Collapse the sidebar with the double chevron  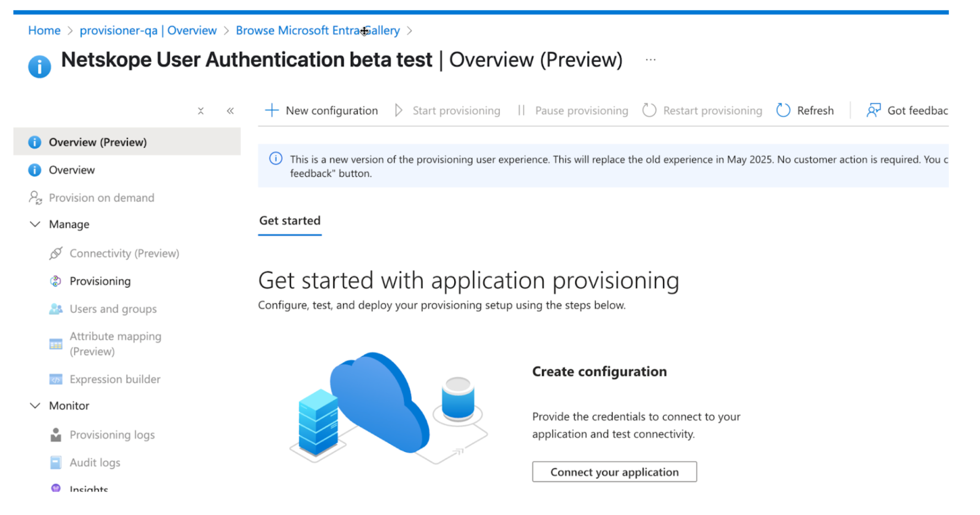(230, 111)
